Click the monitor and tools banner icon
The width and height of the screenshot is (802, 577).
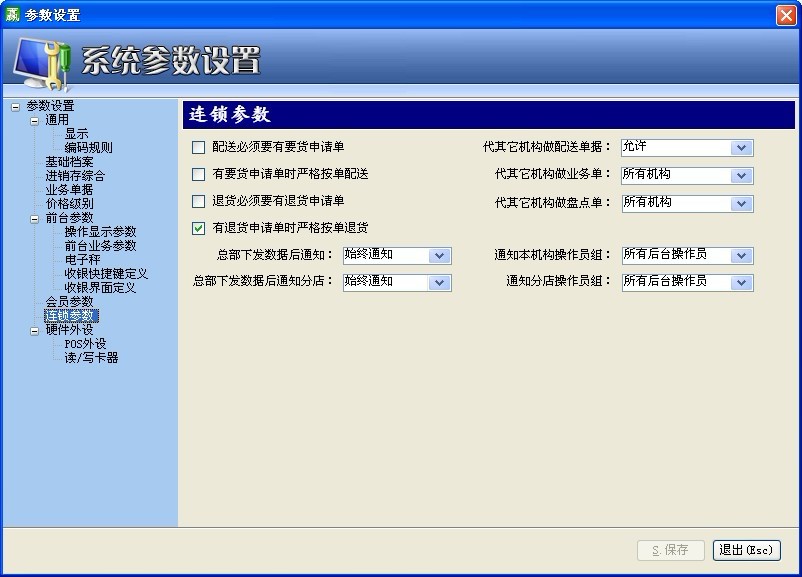pyautogui.click(x=41, y=64)
